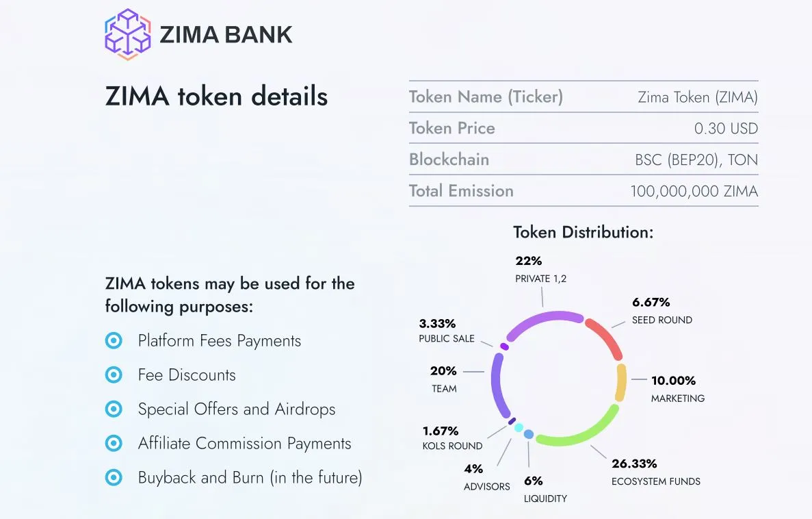Click the bullet icon beside Platform Fees Payments
Screen dimensions: 812x519
(114, 340)
